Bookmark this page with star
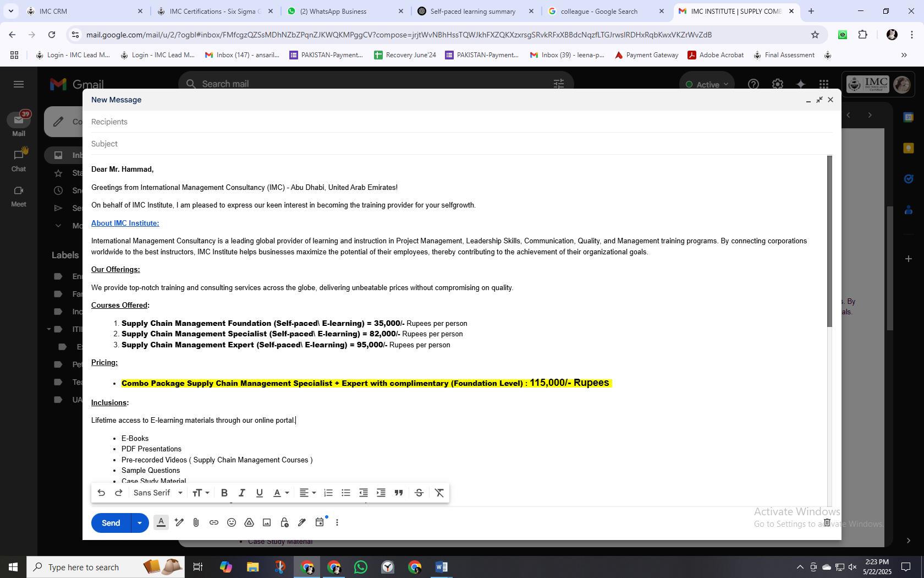The image size is (924, 578). click(x=815, y=35)
